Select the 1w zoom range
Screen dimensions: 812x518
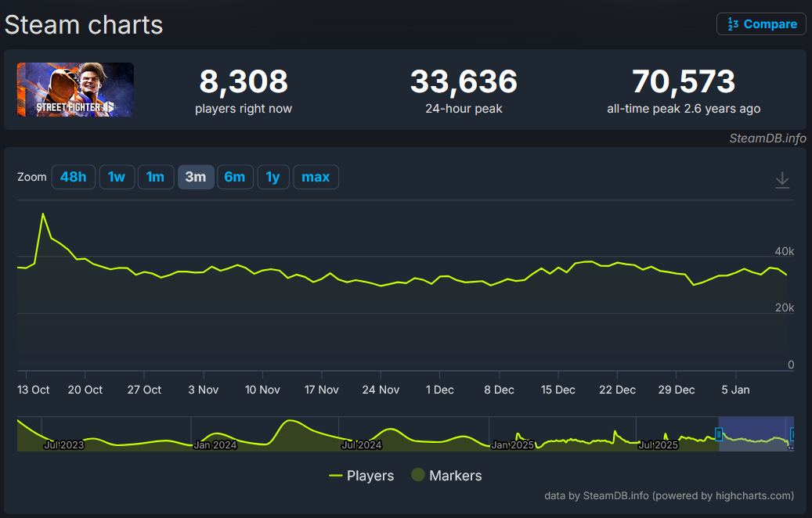coord(117,177)
